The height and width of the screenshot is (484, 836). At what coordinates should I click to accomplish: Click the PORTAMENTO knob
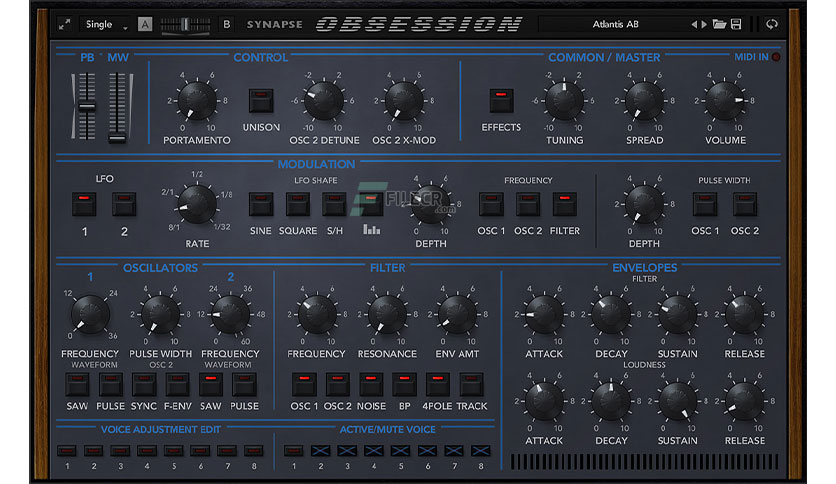coord(197,101)
